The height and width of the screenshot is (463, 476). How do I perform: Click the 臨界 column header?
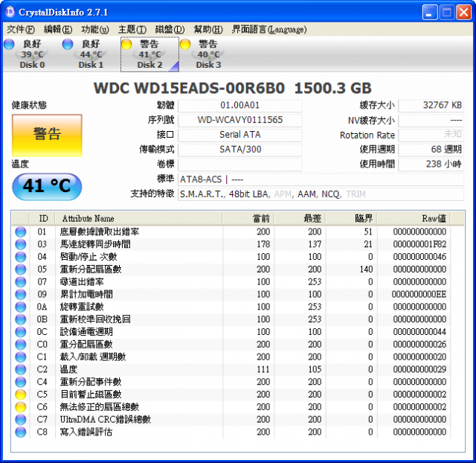(x=352, y=218)
